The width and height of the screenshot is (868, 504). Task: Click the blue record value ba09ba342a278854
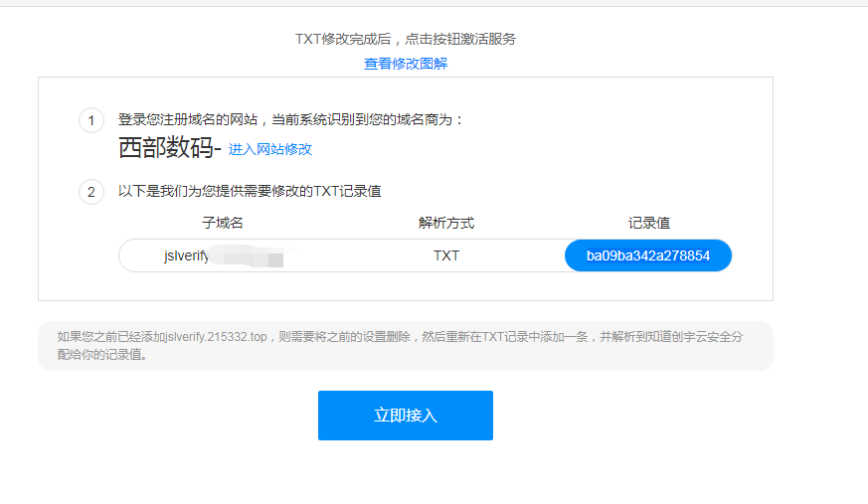click(x=647, y=255)
